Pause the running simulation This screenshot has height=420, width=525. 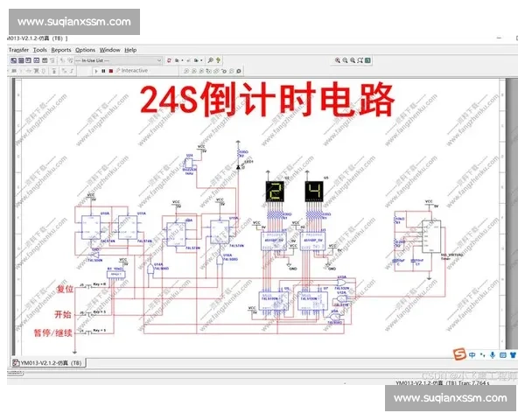(103, 71)
